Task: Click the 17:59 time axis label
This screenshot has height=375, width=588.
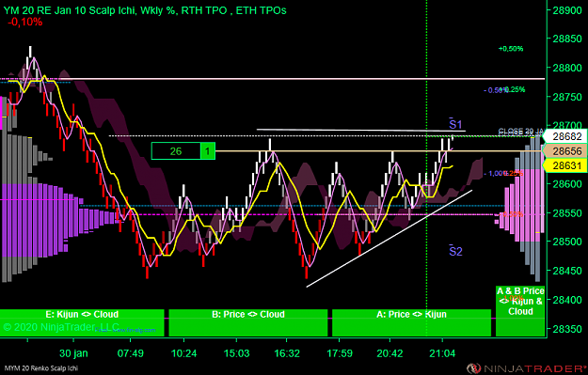Action: 339,353
